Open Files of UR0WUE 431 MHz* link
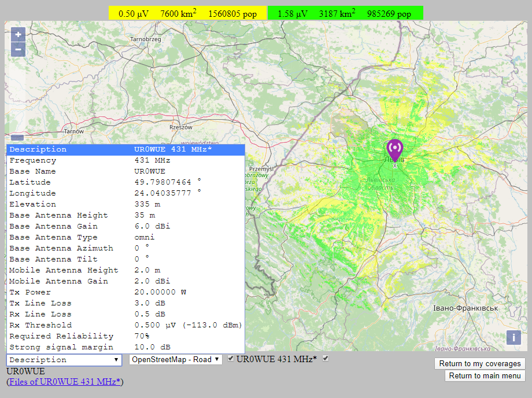 pos(65,382)
